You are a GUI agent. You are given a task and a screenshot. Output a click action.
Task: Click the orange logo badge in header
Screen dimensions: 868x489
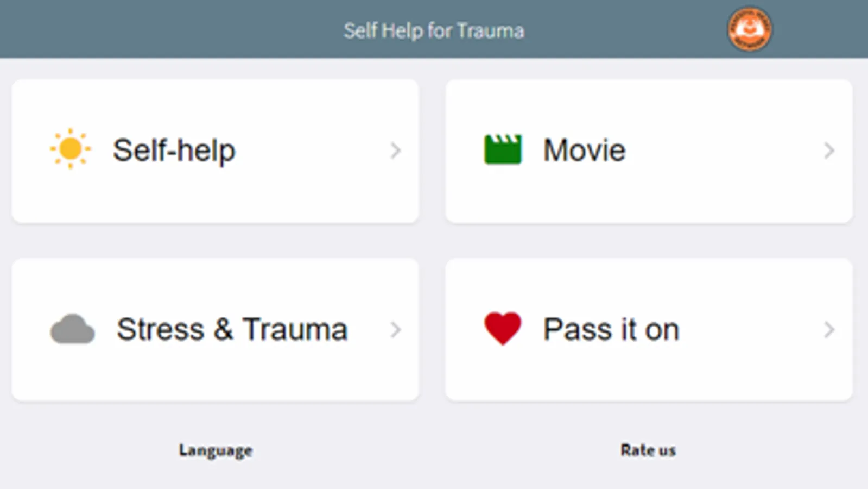click(x=749, y=29)
